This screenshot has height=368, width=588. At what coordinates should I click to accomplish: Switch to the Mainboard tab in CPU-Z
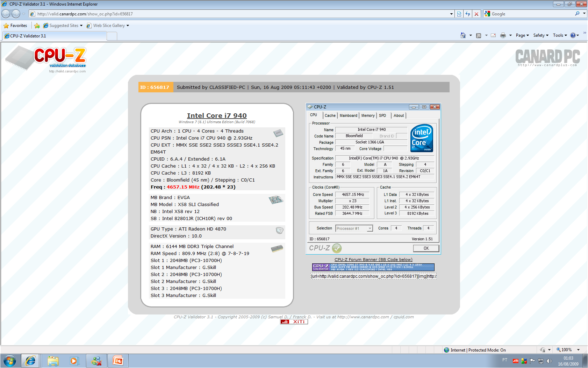click(x=349, y=116)
